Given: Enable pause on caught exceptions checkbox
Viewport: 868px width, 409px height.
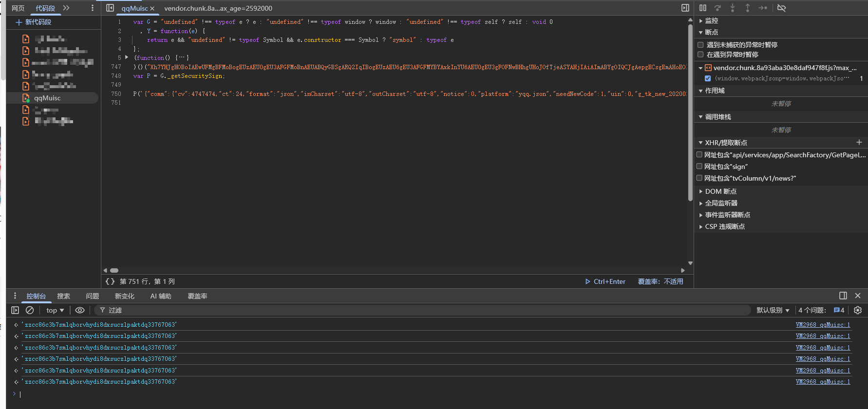Looking at the screenshot, I should 700,55.
